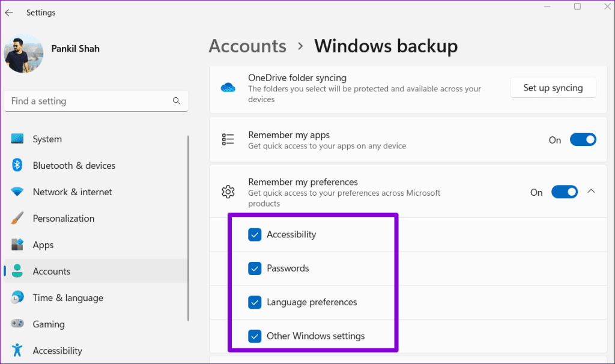Click the Network wifi icon

click(17, 192)
